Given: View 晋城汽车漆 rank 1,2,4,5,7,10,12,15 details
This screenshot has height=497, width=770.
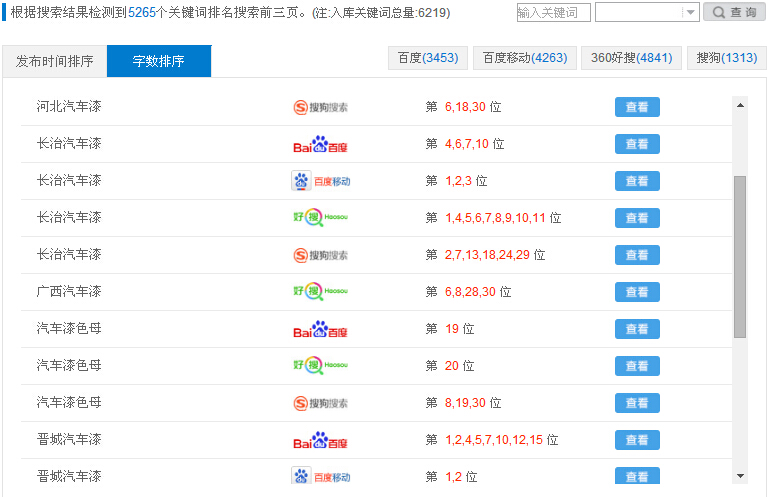Looking at the screenshot, I should [x=637, y=440].
